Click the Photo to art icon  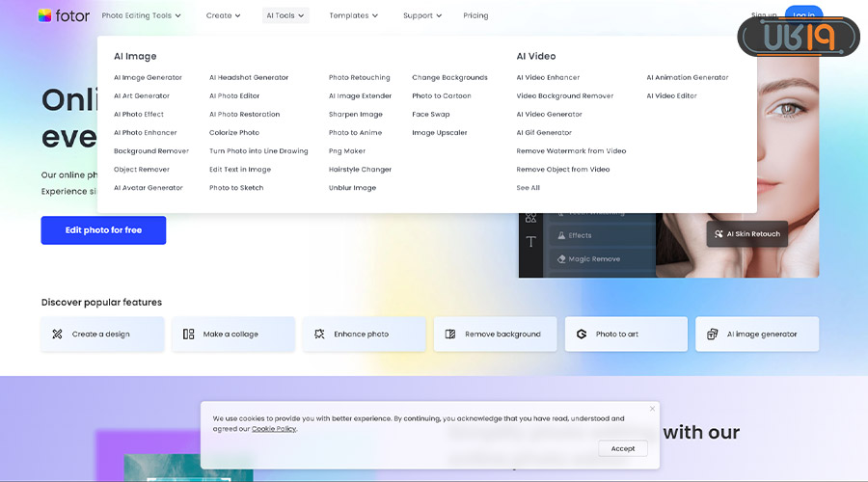[582, 335]
